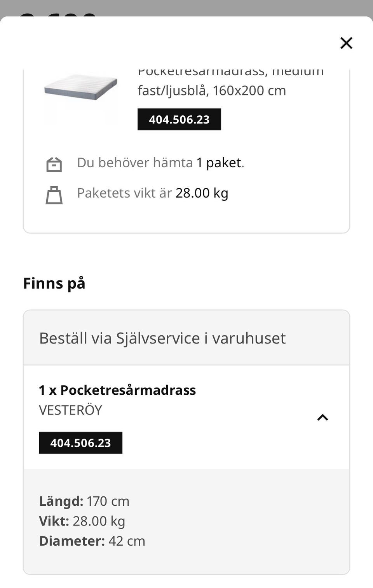Click the article number badge under VESTERÖY
Viewport: 373px width, 588px height.
(x=80, y=443)
